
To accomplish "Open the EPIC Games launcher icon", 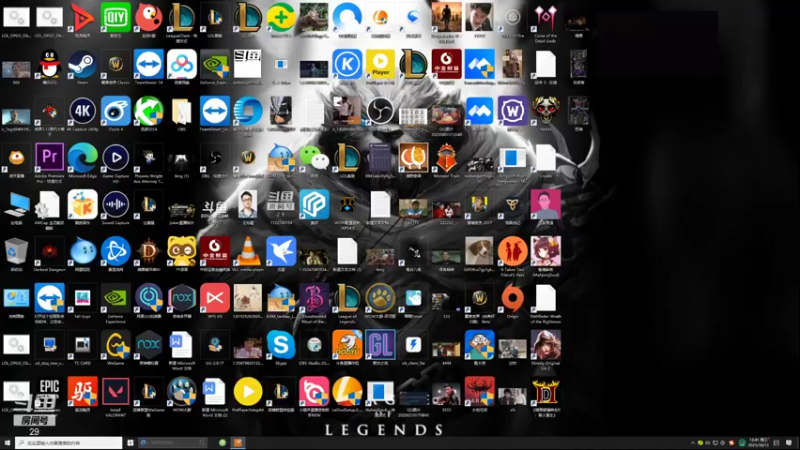I will [x=49, y=391].
